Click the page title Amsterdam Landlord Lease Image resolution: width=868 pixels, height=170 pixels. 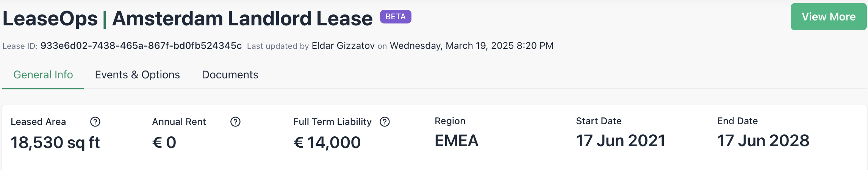coord(242,19)
